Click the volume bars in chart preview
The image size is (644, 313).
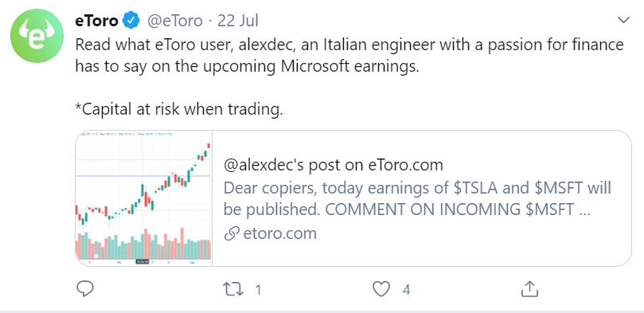(143, 245)
